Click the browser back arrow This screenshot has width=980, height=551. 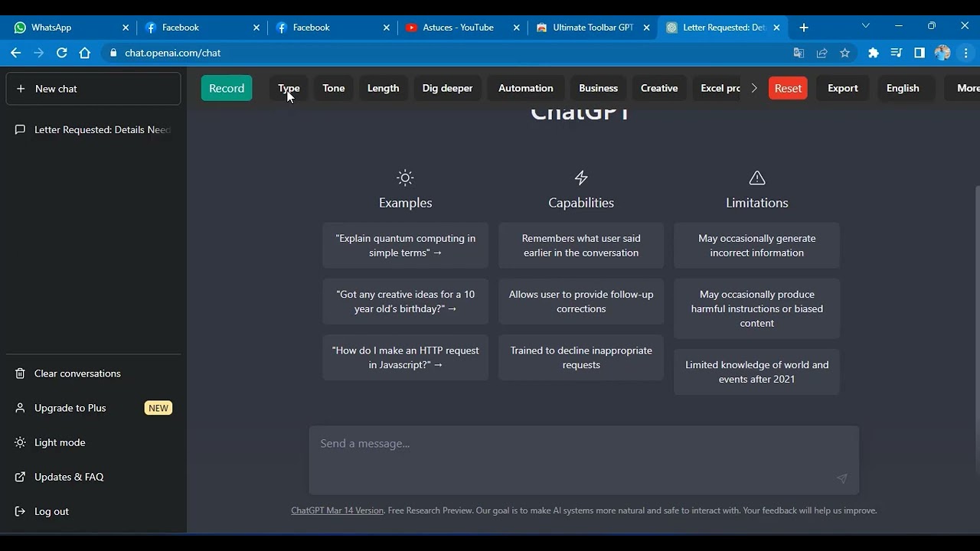(x=15, y=53)
